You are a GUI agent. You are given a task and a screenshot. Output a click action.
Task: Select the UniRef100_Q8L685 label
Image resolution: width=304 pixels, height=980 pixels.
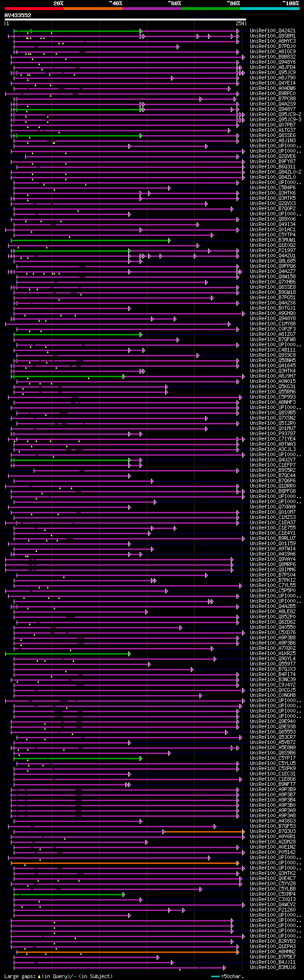click(x=273, y=261)
